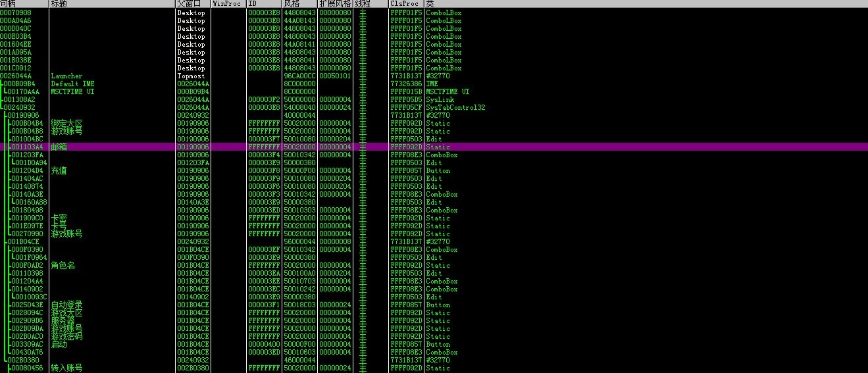Click the style value 54008040

[x=299, y=108]
